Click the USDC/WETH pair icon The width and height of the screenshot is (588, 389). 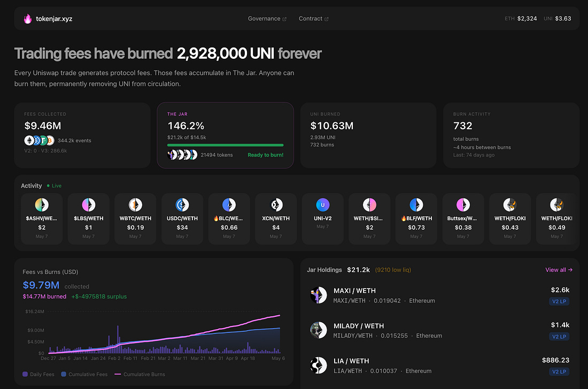coord(182,205)
